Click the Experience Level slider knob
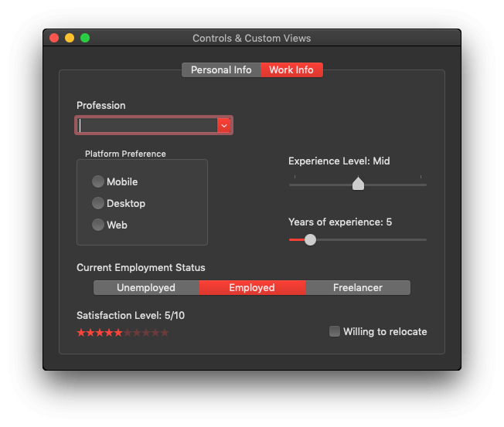The image size is (504, 427). point(358,184)
